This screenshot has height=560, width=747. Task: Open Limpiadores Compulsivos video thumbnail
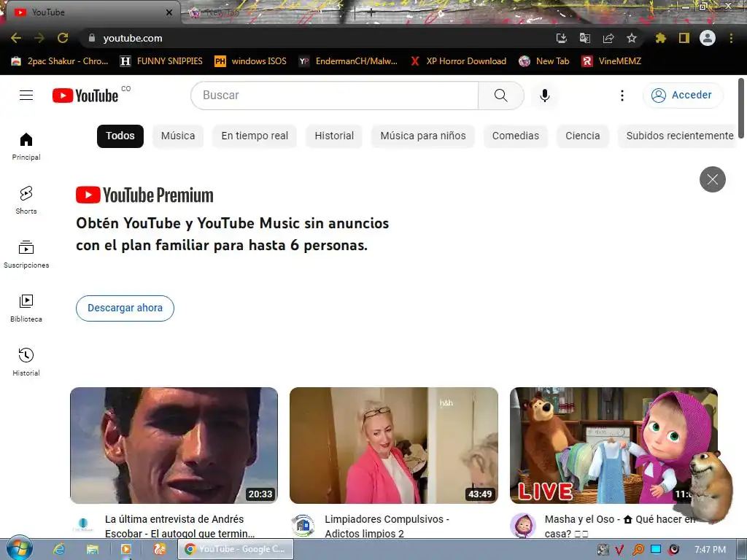393,446
